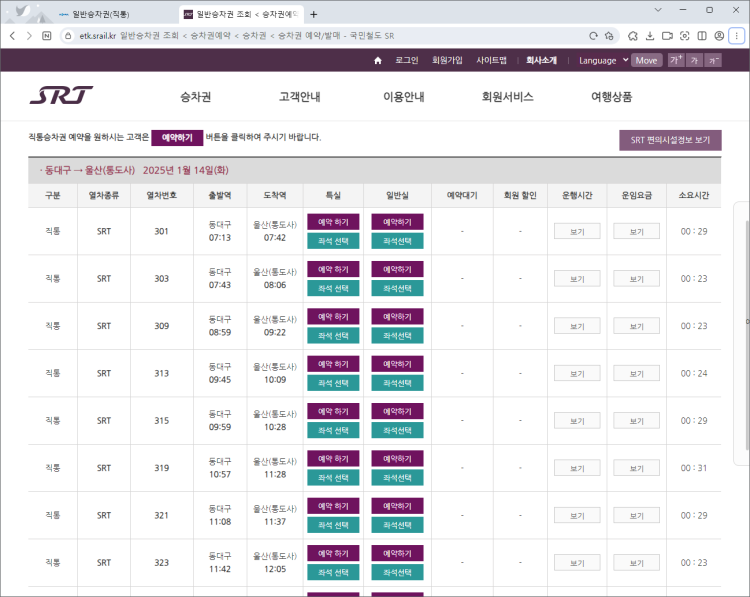This screenshot has width=750, height=597.
Task: Reserve 특실 for train 319
Action: (333, 459)
